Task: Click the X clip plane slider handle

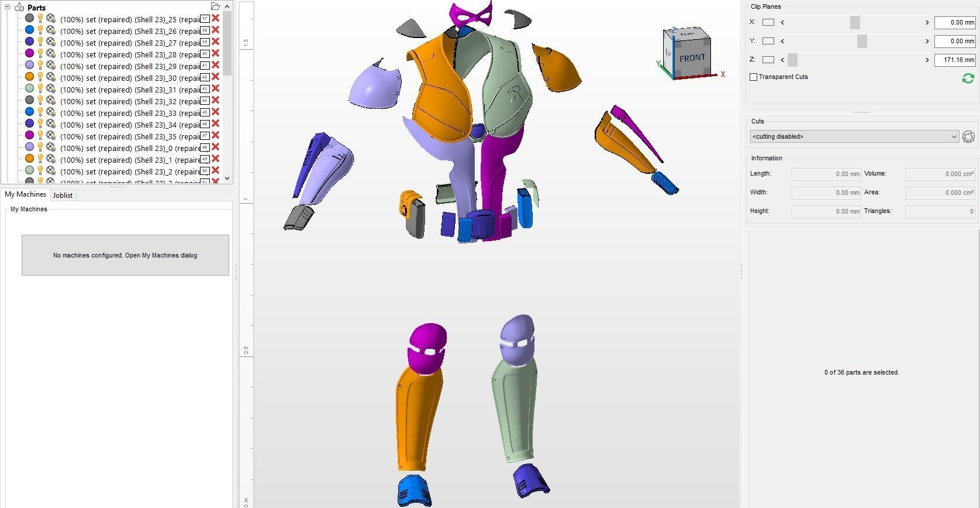Action: click(x=855, y=22)
